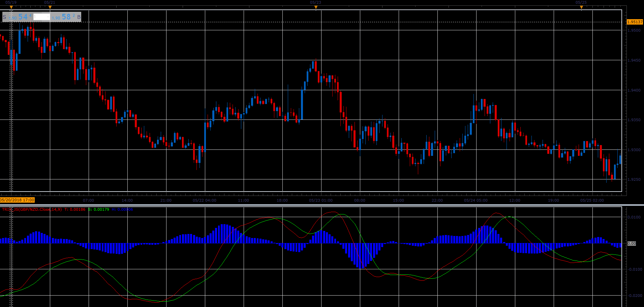Click the S: 0.00179 signal value

click(99, 209)
